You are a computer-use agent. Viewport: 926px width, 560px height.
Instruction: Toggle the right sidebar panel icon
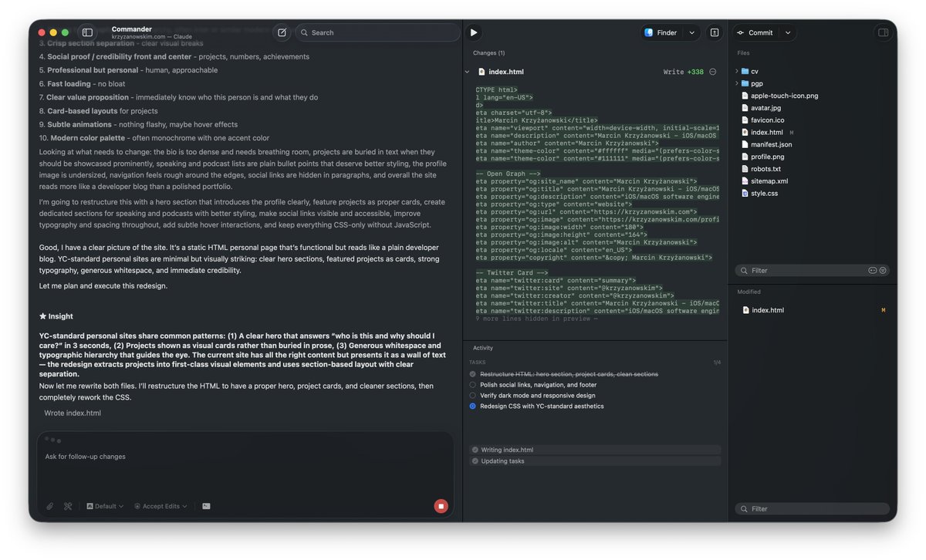tap(883, 32)
